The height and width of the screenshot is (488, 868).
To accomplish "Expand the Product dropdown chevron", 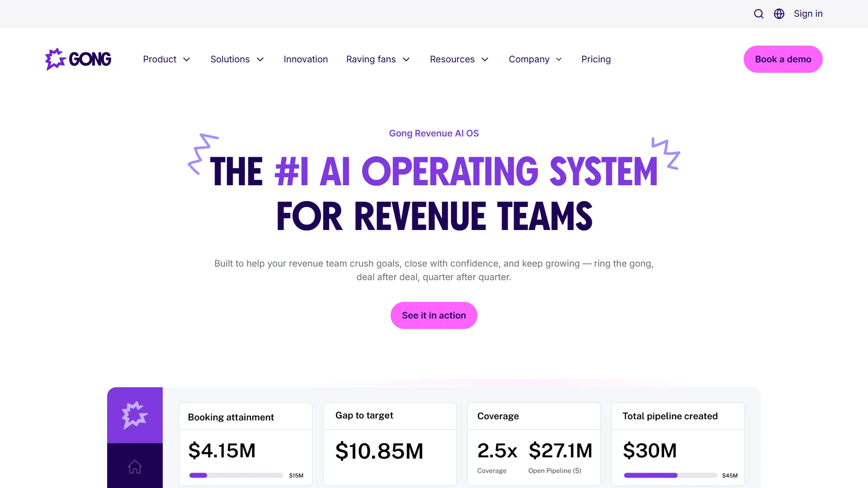I will click(x=187, y=60).
